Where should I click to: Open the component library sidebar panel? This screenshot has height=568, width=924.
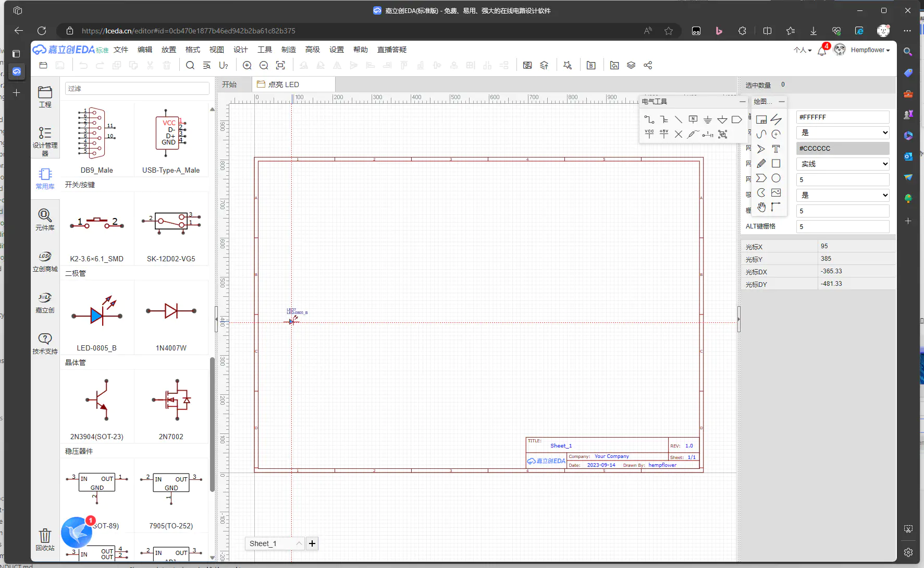coord(45,220)
